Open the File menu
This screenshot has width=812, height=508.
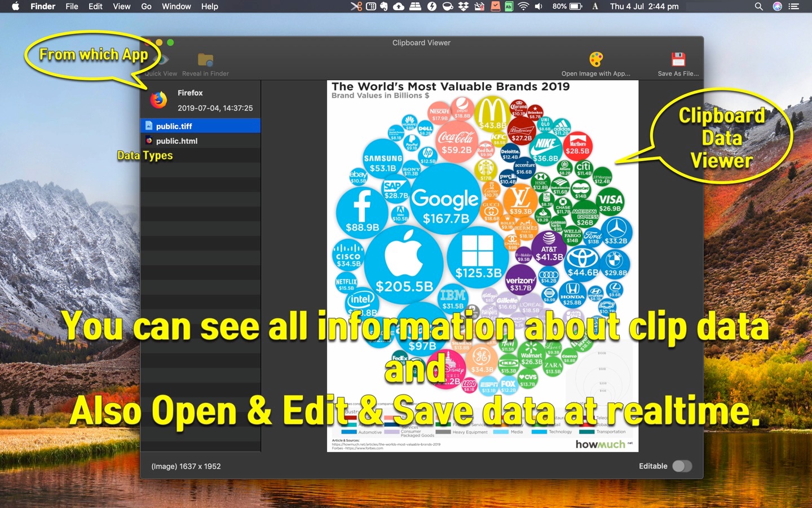72,6
